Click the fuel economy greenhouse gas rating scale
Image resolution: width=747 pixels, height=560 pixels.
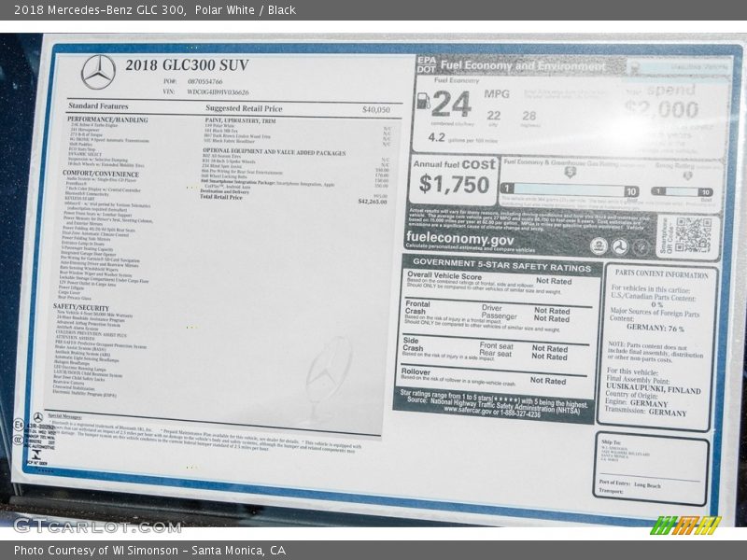(570, 190)
